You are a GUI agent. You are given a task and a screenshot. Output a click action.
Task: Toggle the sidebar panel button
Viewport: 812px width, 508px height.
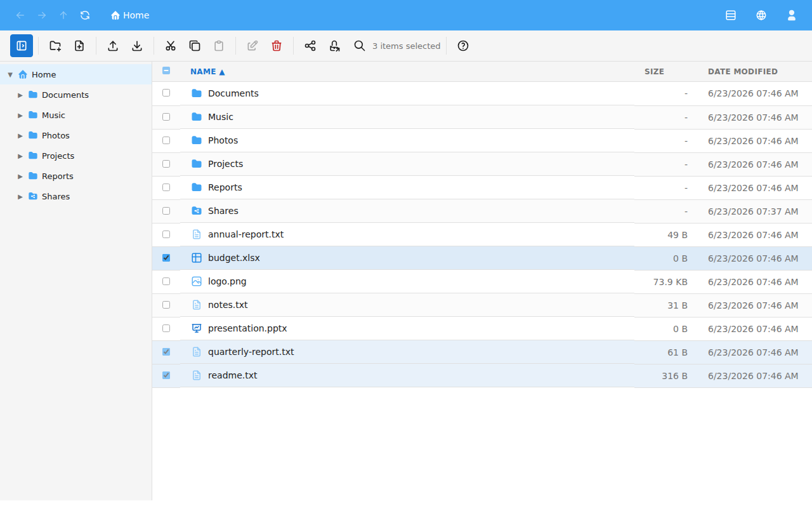(22, 46)
